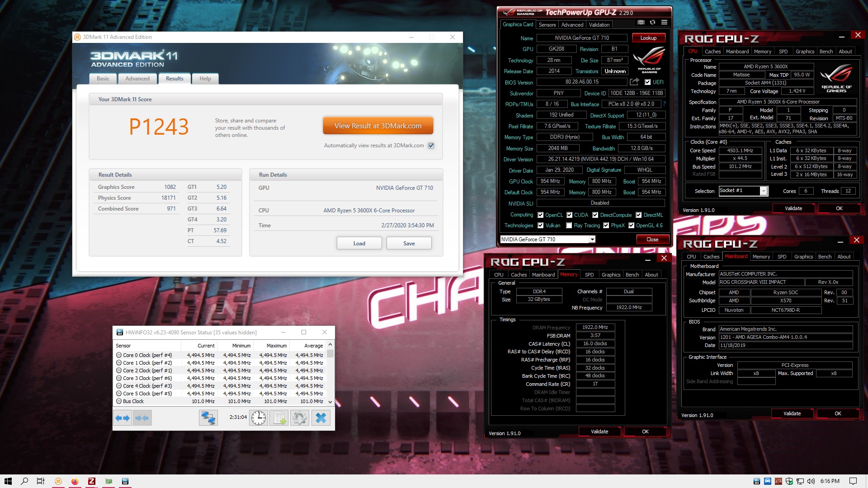Open the Advanced tab in GPU-Z
The image size is (868, 488).
pyautogui.click(x=572, y=25)
